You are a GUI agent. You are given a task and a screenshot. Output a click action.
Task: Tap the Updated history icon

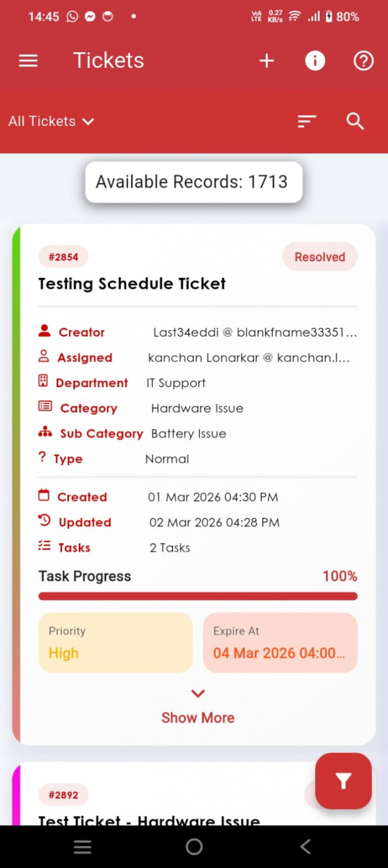[x=44, y=522]
